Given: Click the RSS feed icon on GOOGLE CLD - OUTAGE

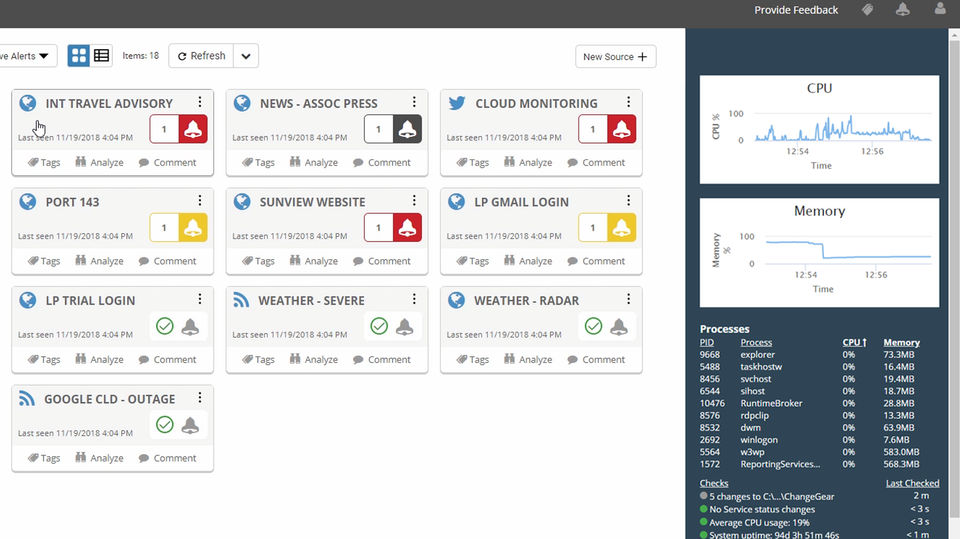Looking at the screenshot, I should coord(27,399).
